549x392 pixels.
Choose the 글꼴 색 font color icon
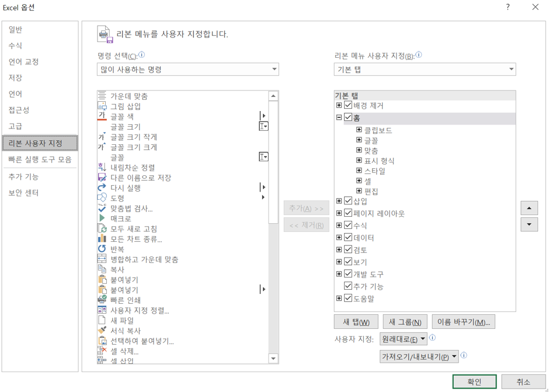102,116
